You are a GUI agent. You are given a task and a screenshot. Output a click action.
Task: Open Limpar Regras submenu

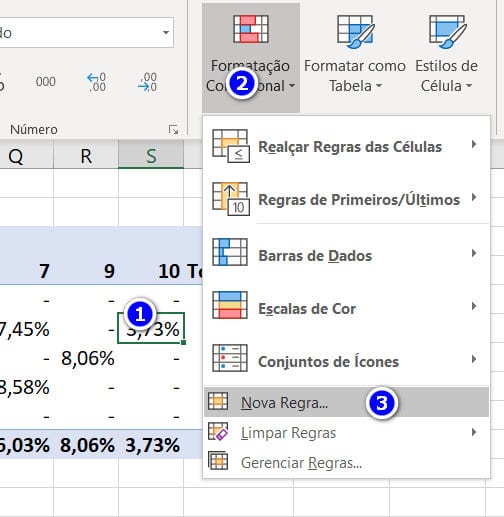(346, 433)
